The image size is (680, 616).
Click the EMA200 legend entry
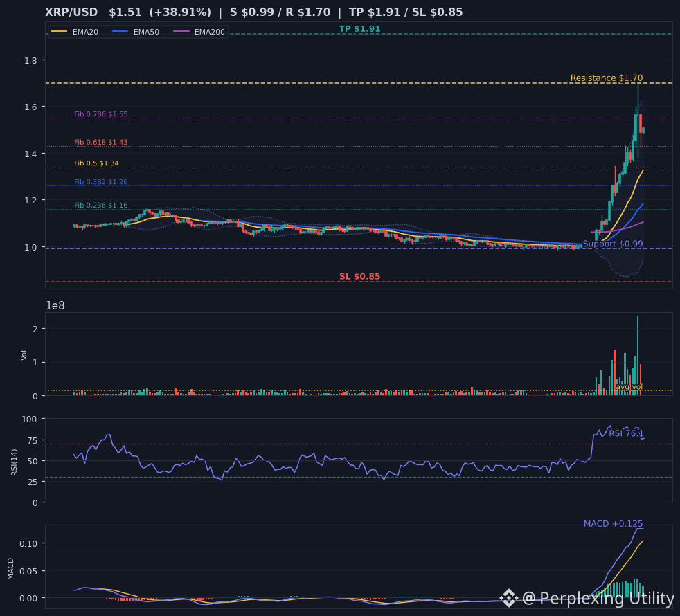199,32
